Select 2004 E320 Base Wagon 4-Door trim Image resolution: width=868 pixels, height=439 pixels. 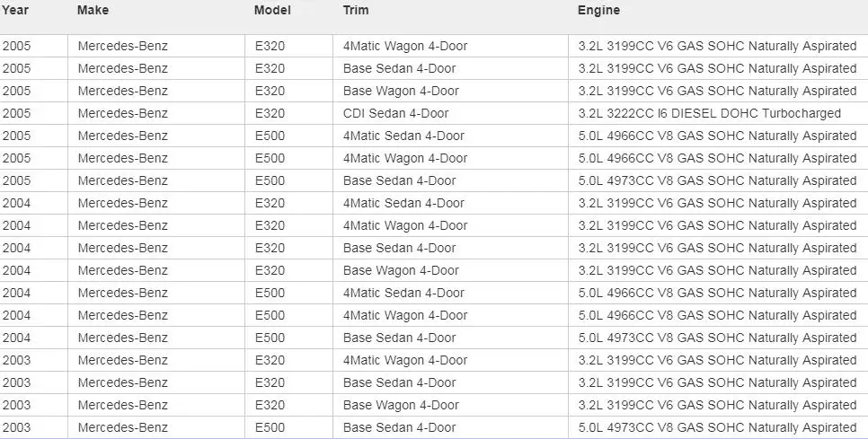click(401, 270)
